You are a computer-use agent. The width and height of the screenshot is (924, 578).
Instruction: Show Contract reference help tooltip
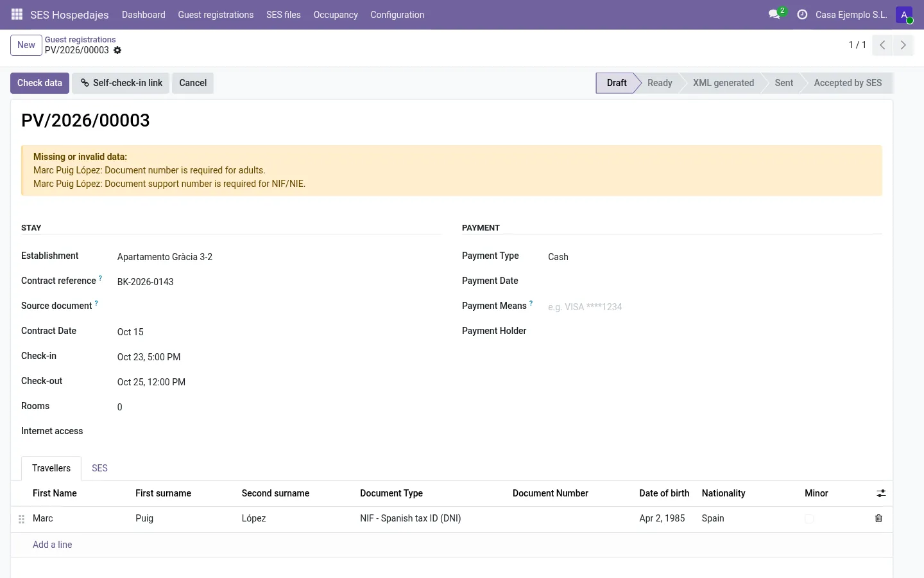[x=100, y=278]
